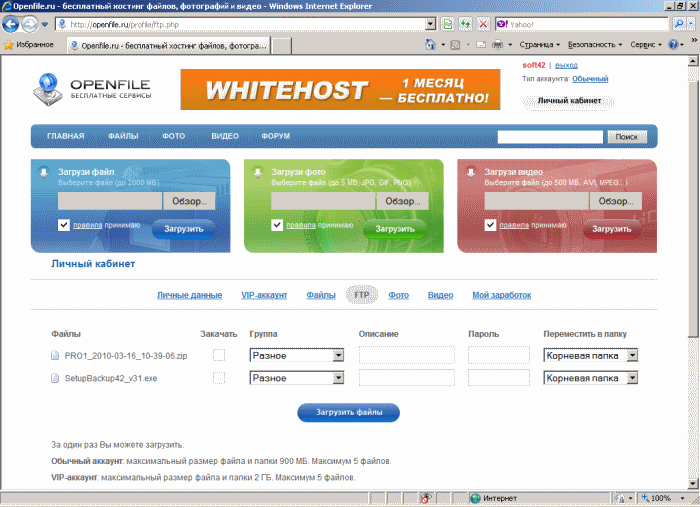Click Обзор in the file upload box
The width and height of the screenshot is (700, 507).
189,201
